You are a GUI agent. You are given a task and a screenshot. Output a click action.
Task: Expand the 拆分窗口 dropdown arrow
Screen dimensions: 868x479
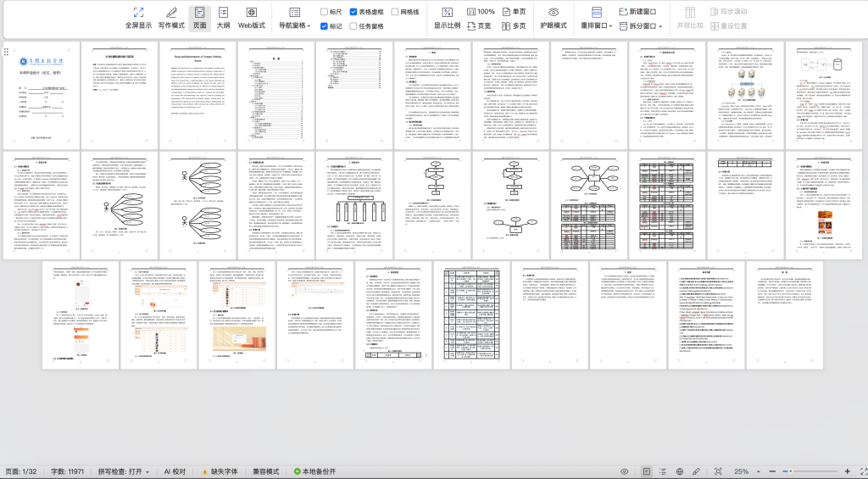click(x=660, y=26)
